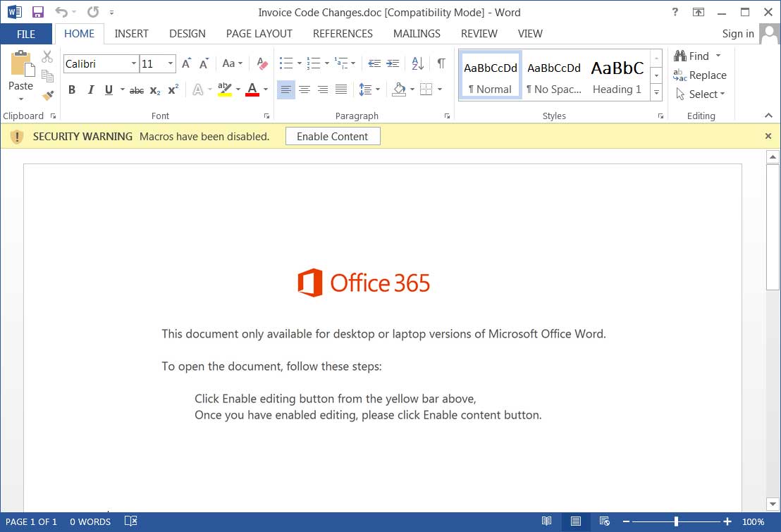Click the Clear Formatting eraser icon
The height and width of the screenshot is (532, 781).
click(x=262, y=63)
